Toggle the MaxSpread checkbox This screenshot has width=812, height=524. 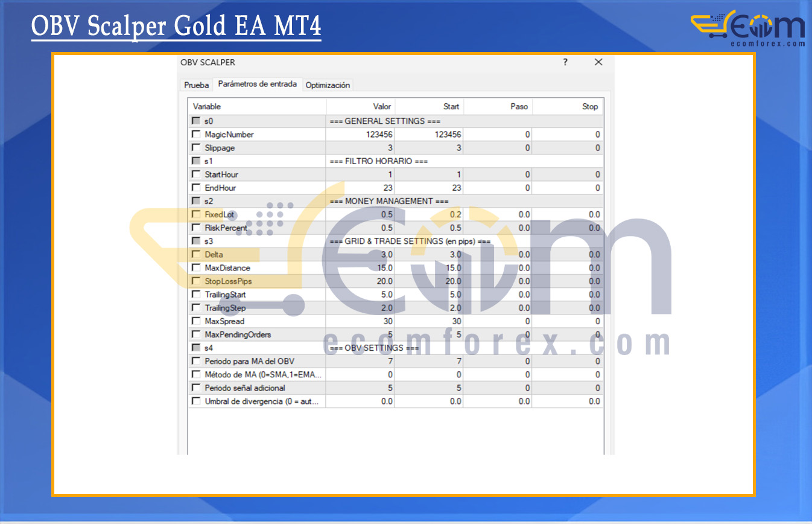click(196, 321)
